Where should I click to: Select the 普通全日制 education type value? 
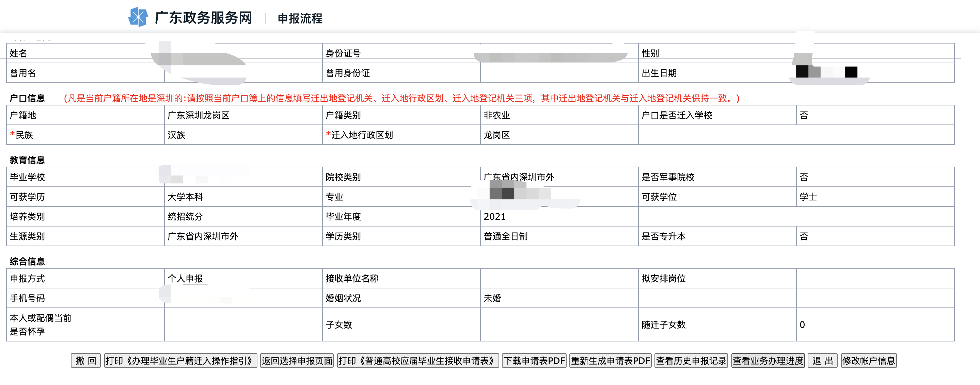point(506,236)
